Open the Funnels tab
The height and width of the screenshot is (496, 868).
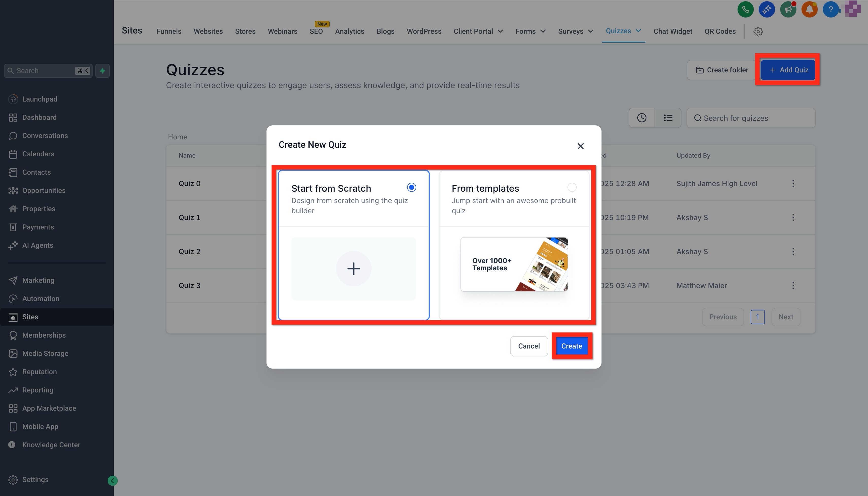pyautogui.click(x=169, y=31)
